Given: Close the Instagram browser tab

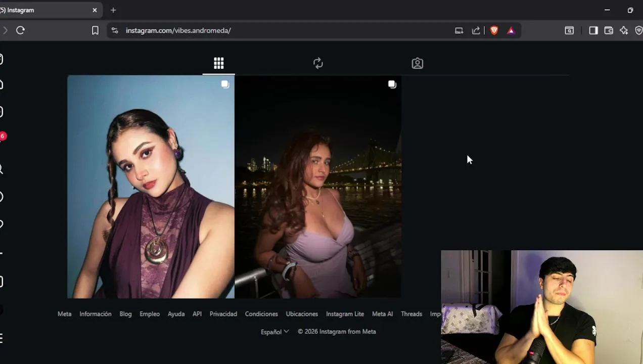Looking at the screenshot, I should click(x=95, y=10).
